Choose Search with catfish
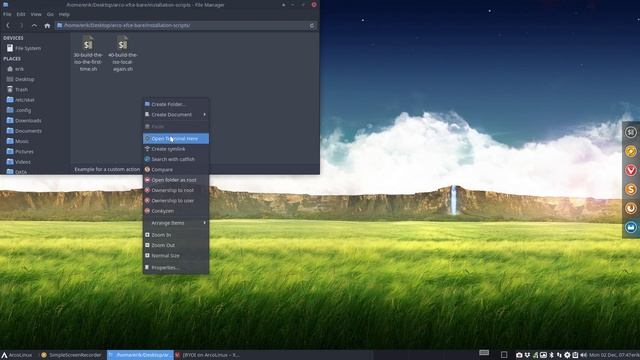This screenshot has width=640, height=360. pos(176,159)
